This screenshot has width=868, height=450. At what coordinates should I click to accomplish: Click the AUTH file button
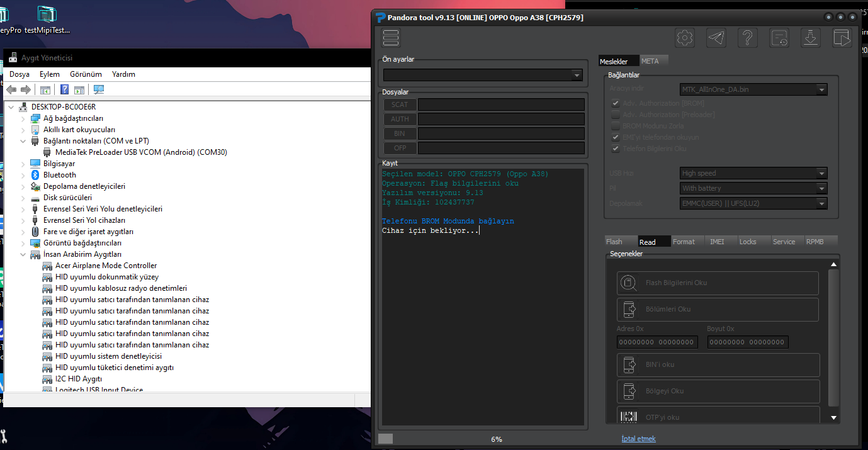[x=399, y=119]
